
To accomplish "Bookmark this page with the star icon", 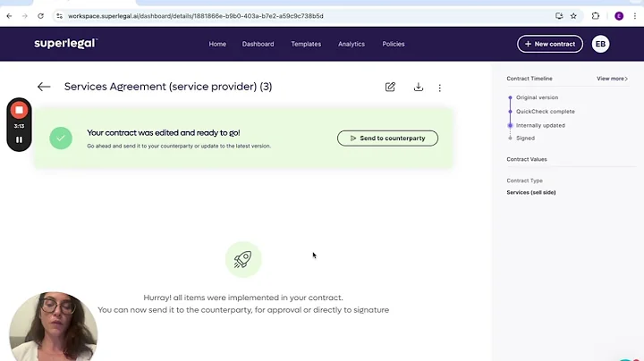I will point(573,16).
